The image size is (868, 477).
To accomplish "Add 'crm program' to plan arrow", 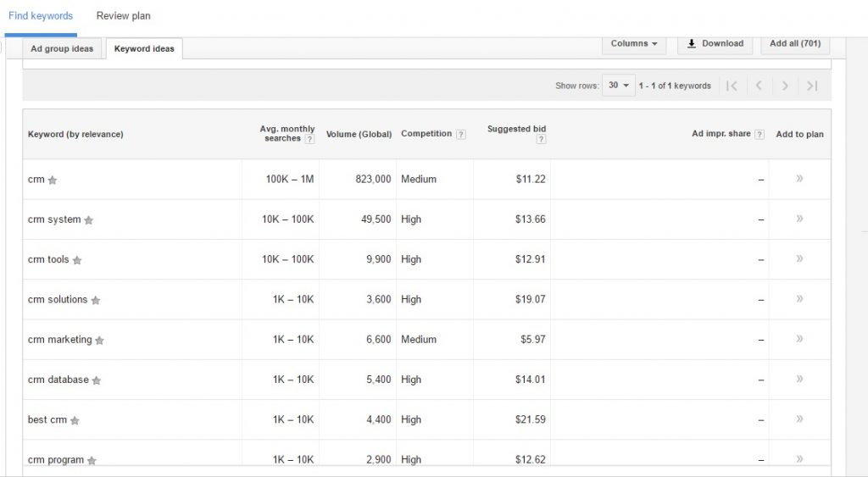I will [799, 458].
